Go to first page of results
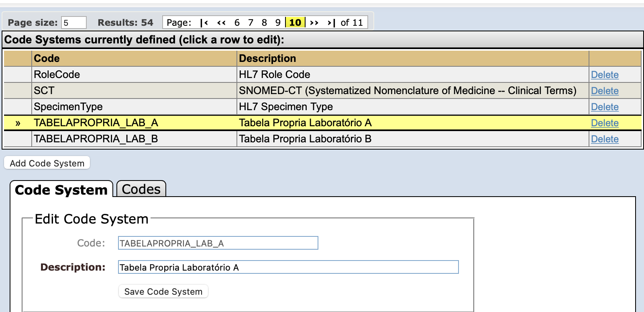 (x=204, y=23)
